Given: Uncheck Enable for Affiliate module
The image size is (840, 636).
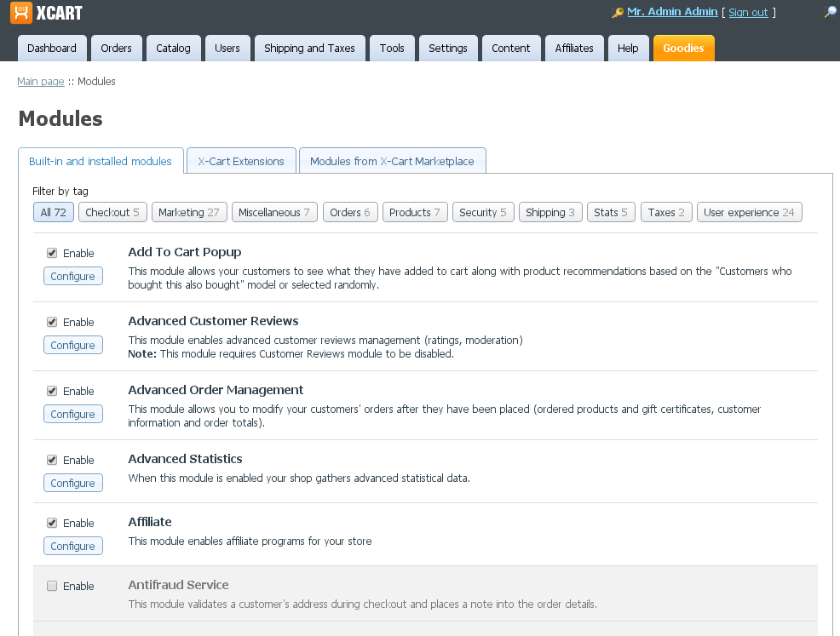Looking at the screenshot, I should click(x=52, y=523).
